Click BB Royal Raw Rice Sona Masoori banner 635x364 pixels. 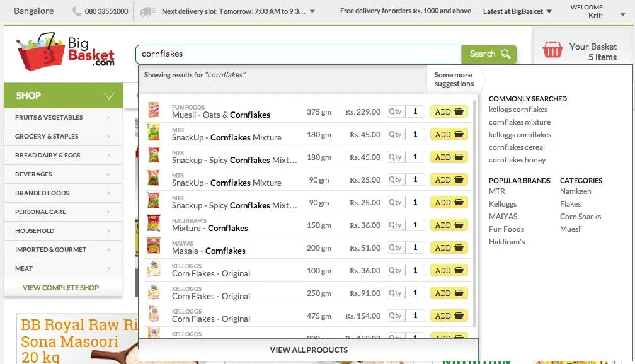[77, 338]
